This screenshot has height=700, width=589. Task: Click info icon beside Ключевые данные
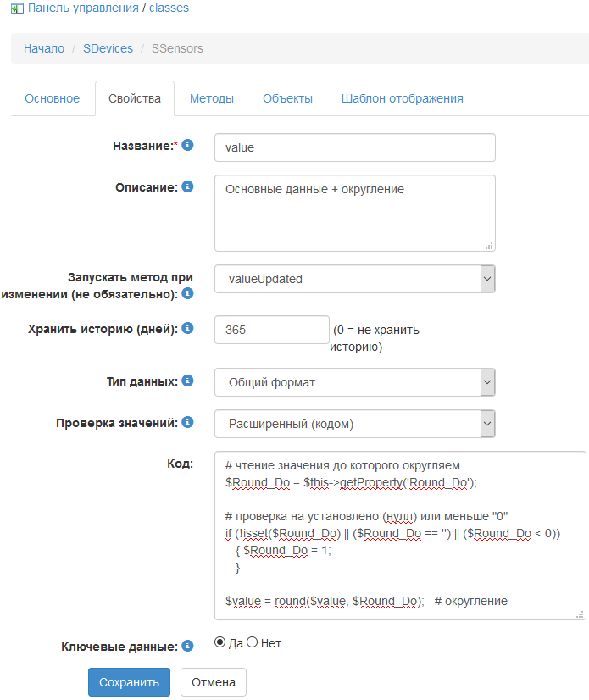click(188, 646)
